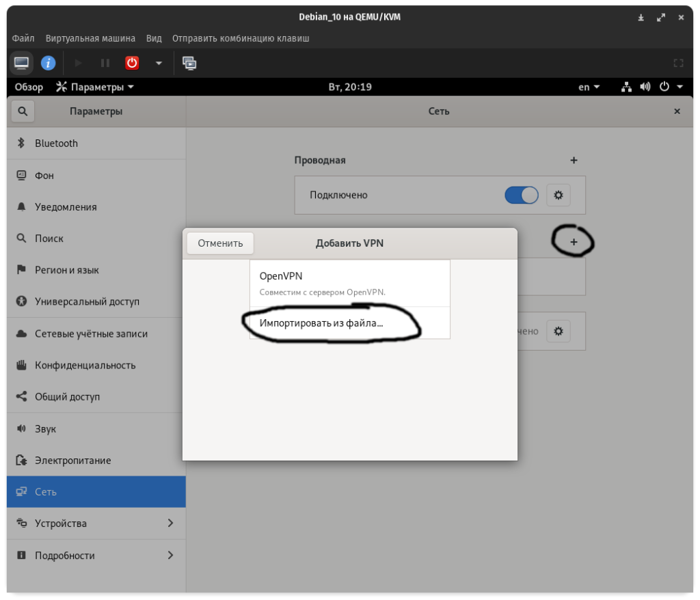Click the red shut down power button
Image resolution: width=700 pixels, height=600 pixels.
(x=132, y=63)
